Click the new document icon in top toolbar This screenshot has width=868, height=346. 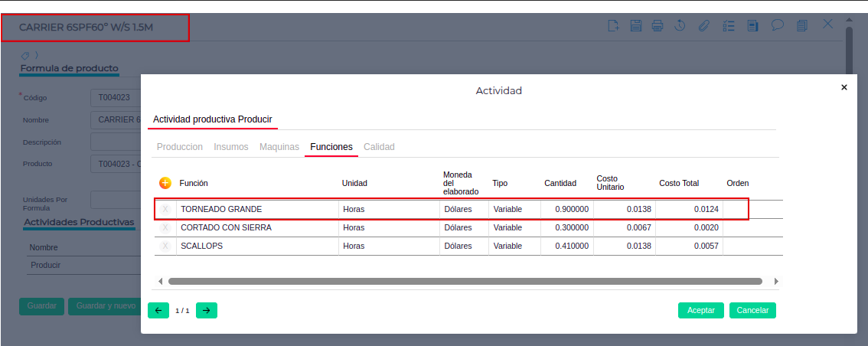coord(613,25)
